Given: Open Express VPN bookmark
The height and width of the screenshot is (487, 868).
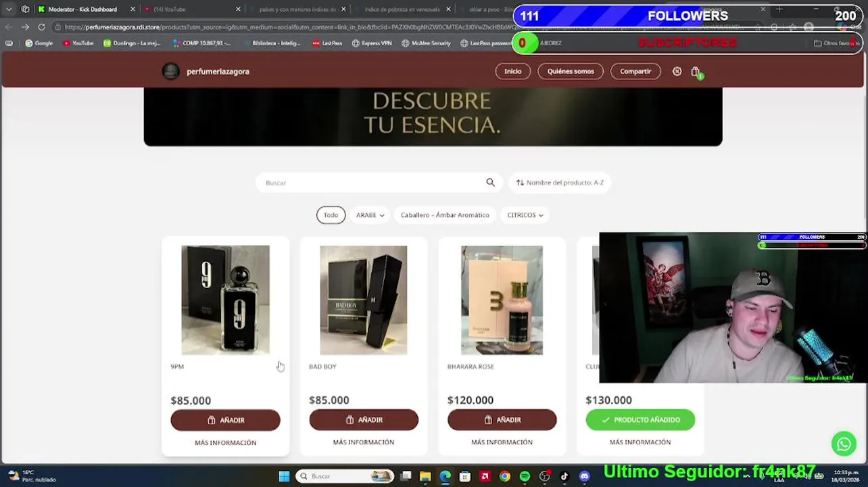Looking at the screenshot, I should 372,43.
